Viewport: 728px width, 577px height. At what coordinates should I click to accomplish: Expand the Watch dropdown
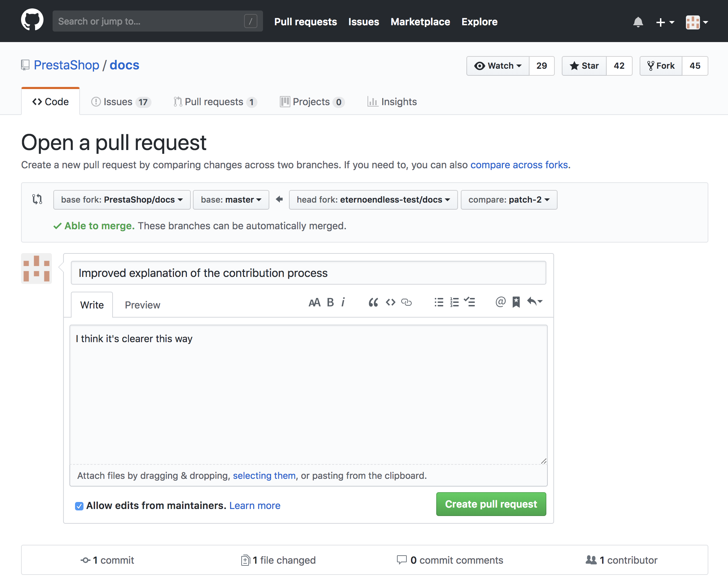[x=498, y=66]
